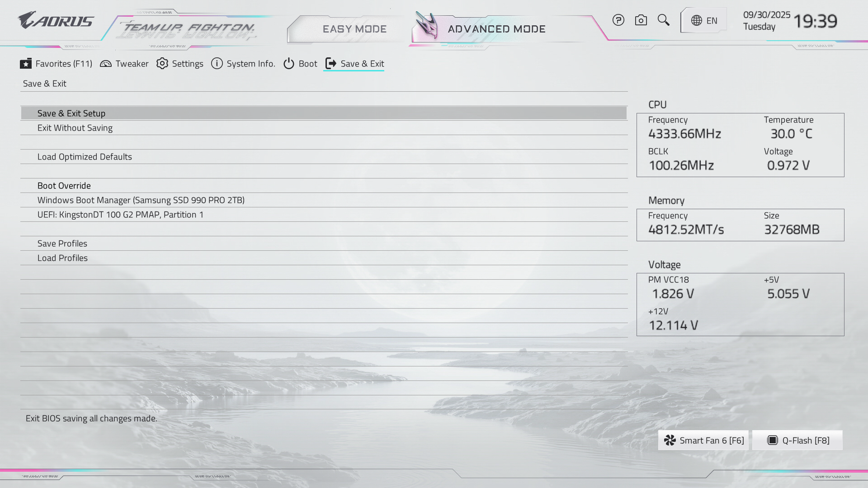Open search with magnifier icon
The image size is (868, 488).
click(x=663, y=20)
